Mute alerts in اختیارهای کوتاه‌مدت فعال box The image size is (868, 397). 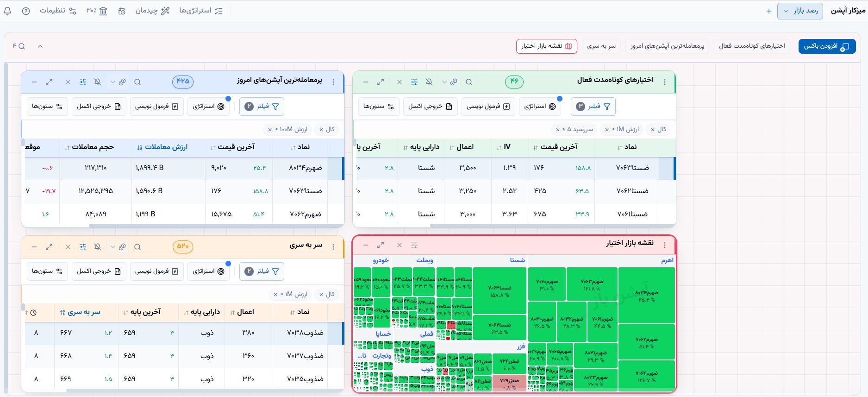(x=429, y=82)
